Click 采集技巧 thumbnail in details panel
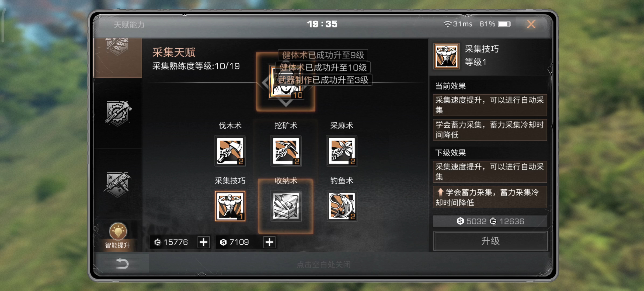644x291 pixels. (x=446, y=56)
